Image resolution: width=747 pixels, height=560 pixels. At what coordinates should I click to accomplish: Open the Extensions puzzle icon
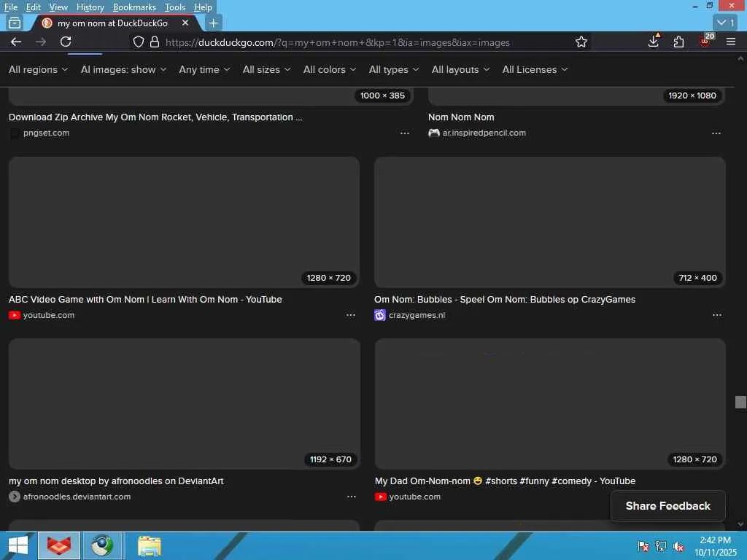pos(679,42)
